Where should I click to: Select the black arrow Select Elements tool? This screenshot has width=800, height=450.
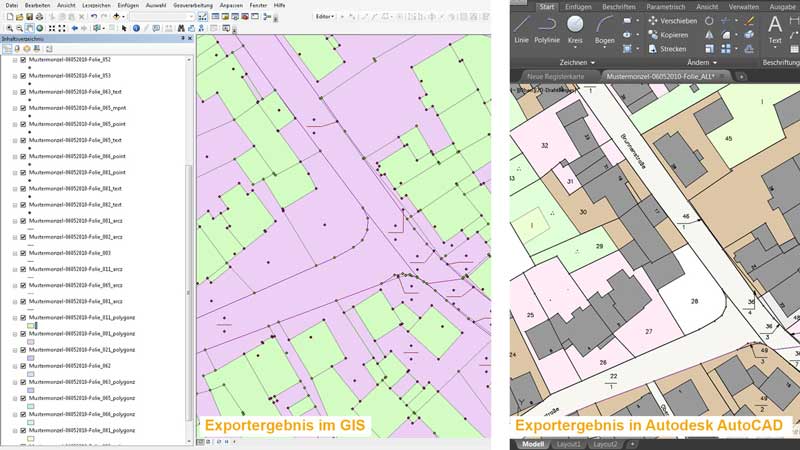(124, 29)
